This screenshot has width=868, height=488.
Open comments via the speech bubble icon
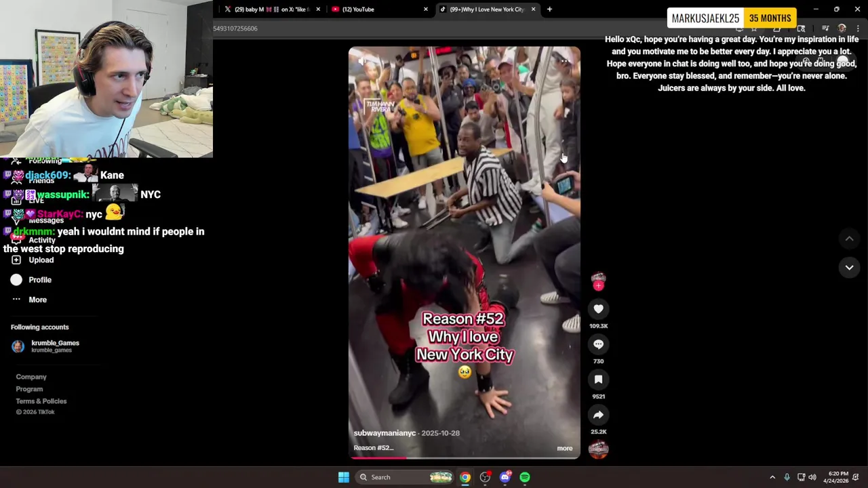pos(598,344)
